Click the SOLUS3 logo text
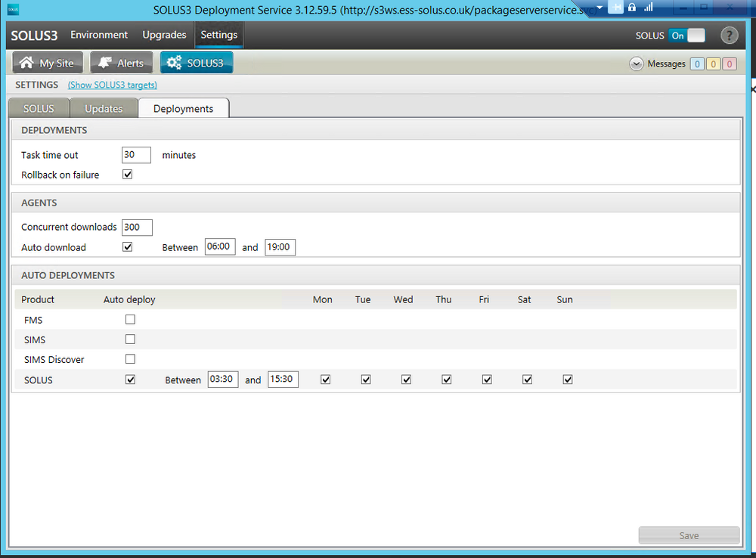The image size is (756, 558). point(34,36)
